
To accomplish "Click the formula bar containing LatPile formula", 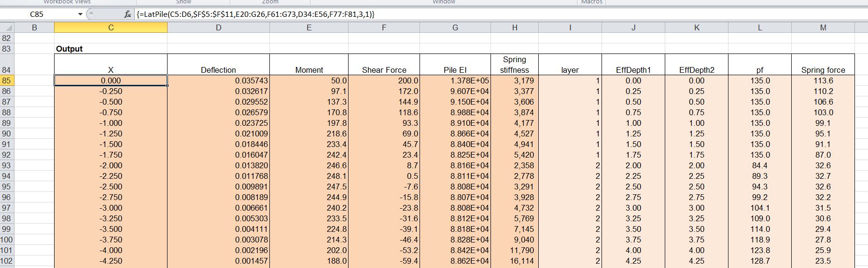I will click(x=434, y=14).
